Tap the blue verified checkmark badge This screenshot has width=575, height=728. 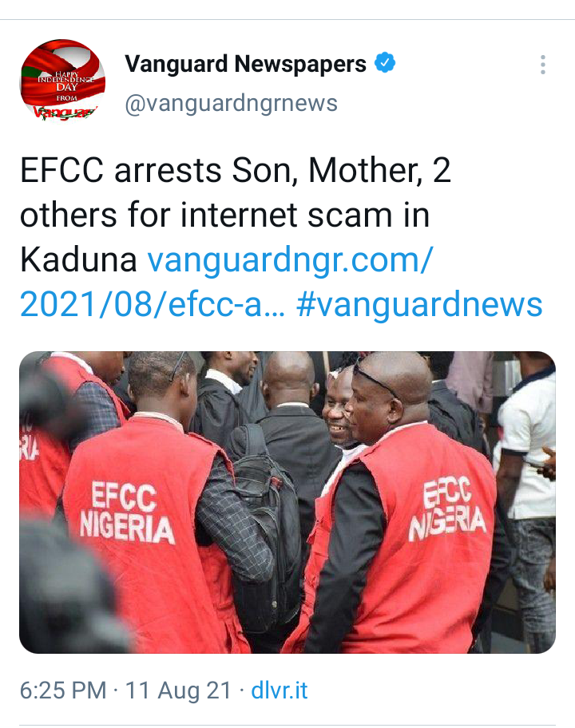pyautogui.click(x=385, y=62)
